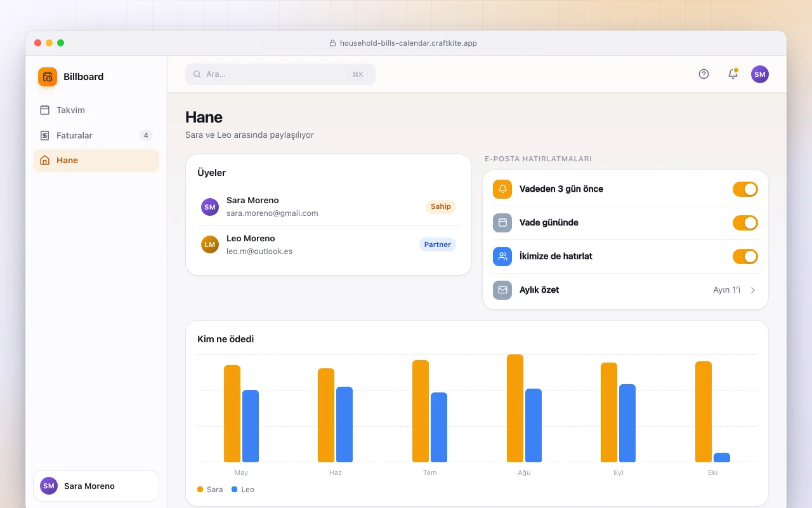The width and height of the screenshot is (812, 508).
Task: Click Leo Moreno's LM avatar in the Üyeler list
Action: tap(210, 244)
